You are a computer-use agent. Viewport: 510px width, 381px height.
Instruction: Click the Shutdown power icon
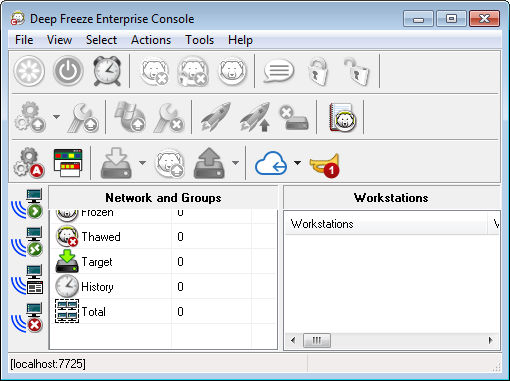[68, 71]
